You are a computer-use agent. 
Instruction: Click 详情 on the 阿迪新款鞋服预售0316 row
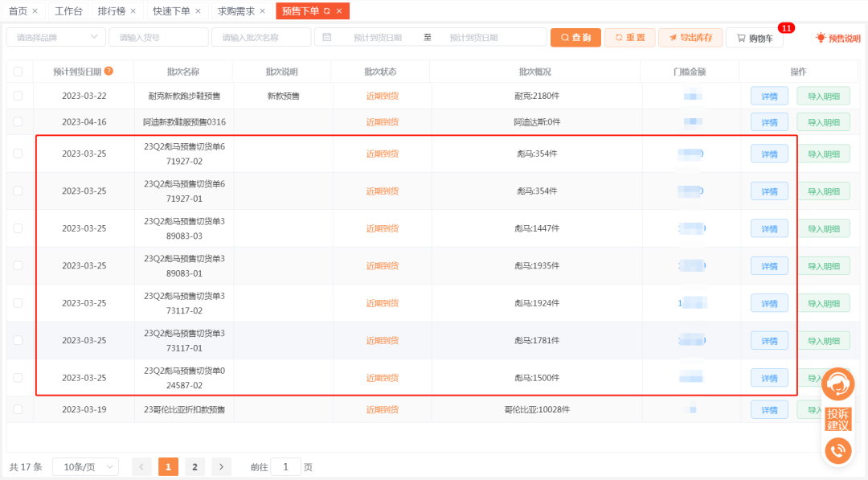coord(768,122)
